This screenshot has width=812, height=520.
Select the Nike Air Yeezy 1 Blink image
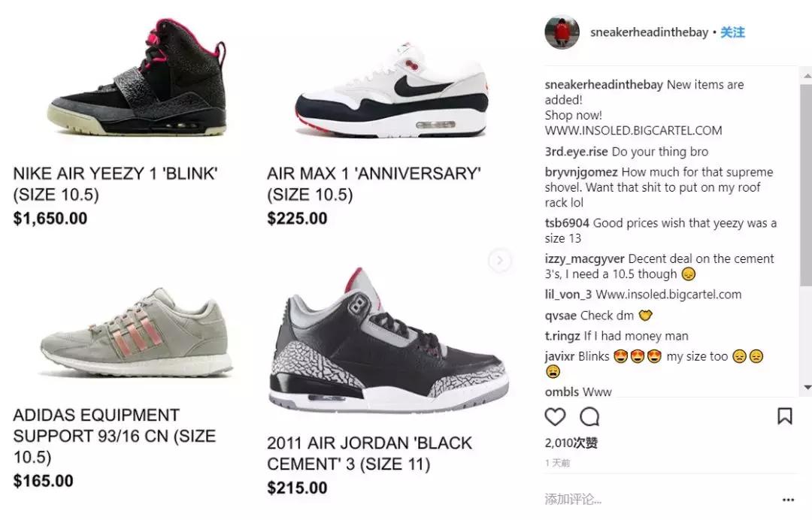click(x=137, y=77)
